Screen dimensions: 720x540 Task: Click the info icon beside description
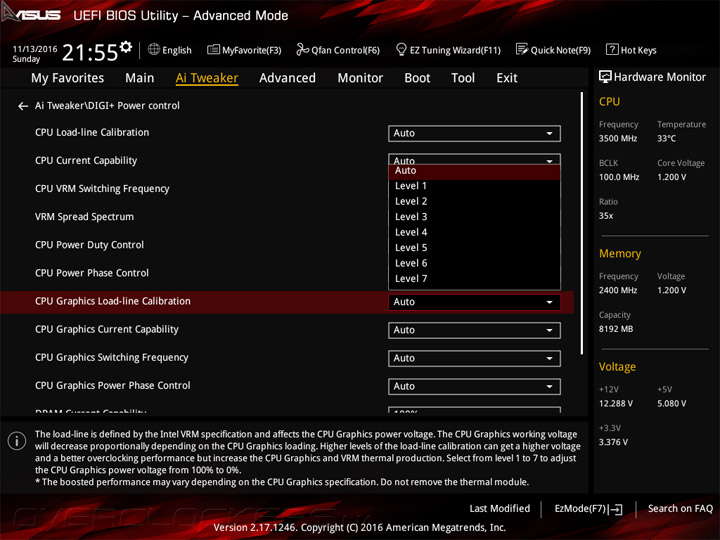point(17,441)
